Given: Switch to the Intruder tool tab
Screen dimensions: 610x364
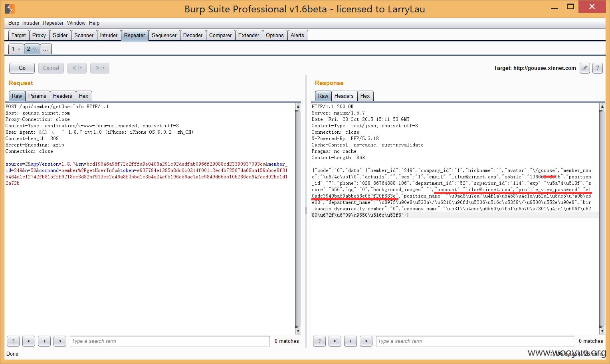Looking at the screenshot, I should [109, 35].
